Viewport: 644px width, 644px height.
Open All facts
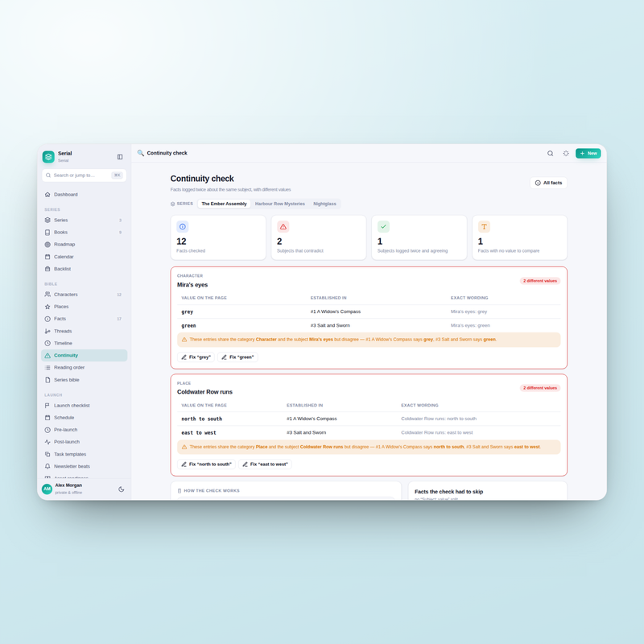[548, 183]
